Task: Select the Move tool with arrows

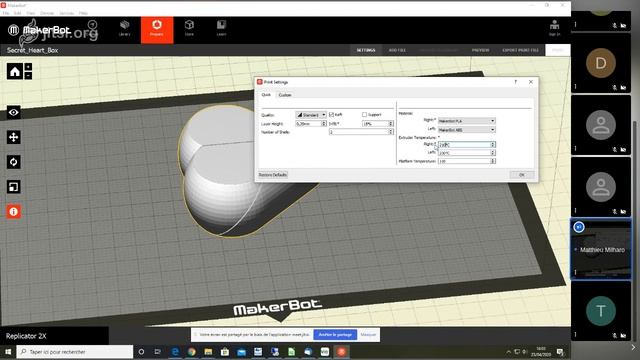Action: pos(13,137)
